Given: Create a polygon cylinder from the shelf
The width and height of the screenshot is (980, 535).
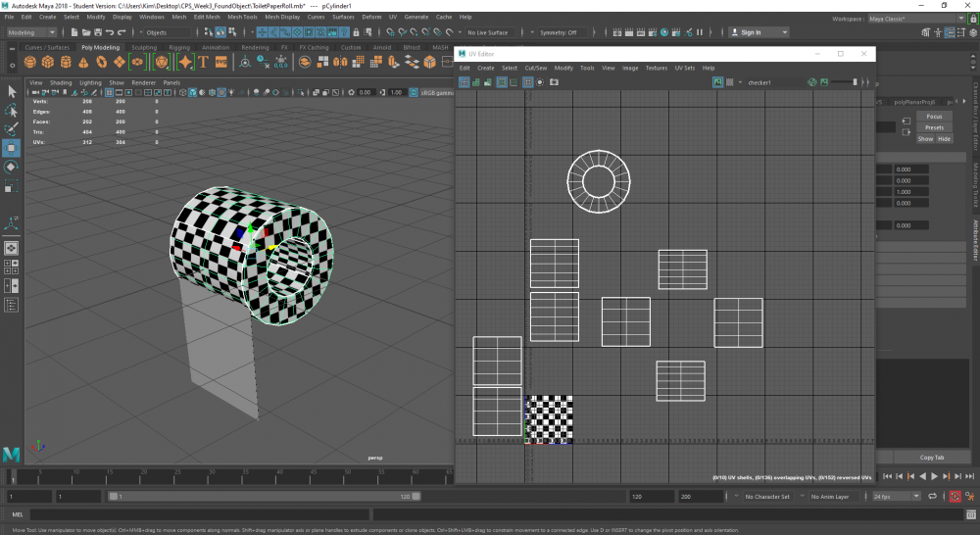Looking at the screenshot, I should 66,62.
